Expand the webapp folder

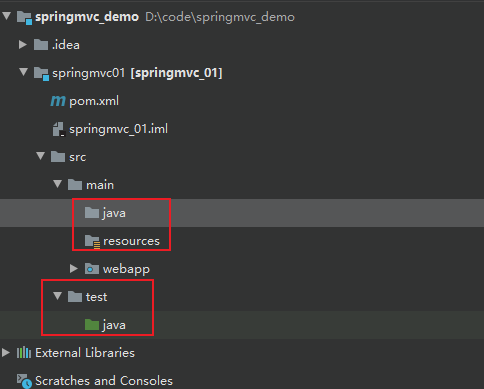pos(74,268)
